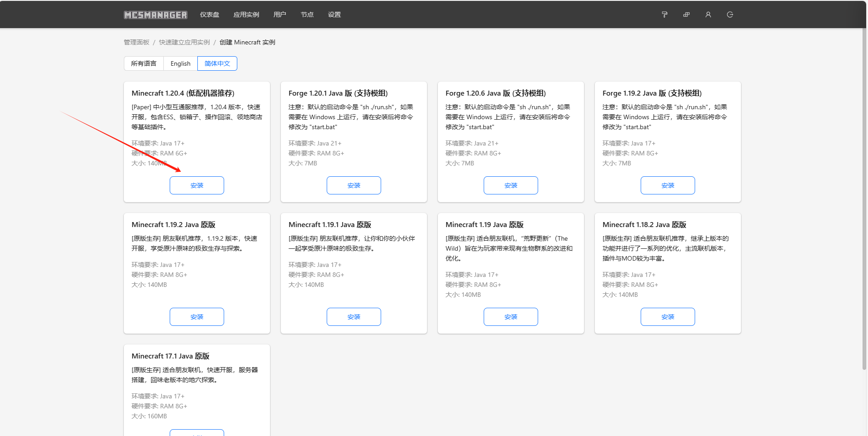Install Minecraft 1.20.4 低配机器推荐 template
Image resolution: width=868 pixels, height=436 pixels.
tap(197, 185)
